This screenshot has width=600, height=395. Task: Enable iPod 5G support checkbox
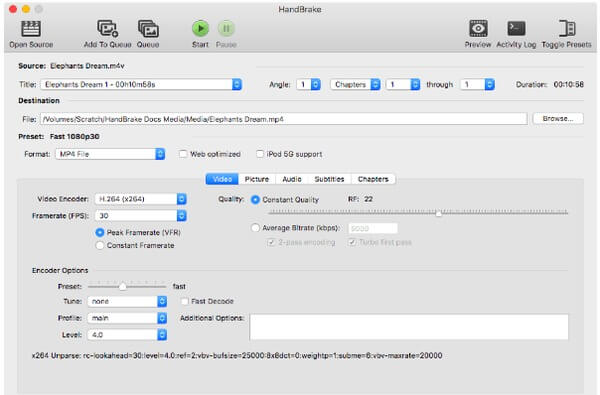[x=260, y=154]
